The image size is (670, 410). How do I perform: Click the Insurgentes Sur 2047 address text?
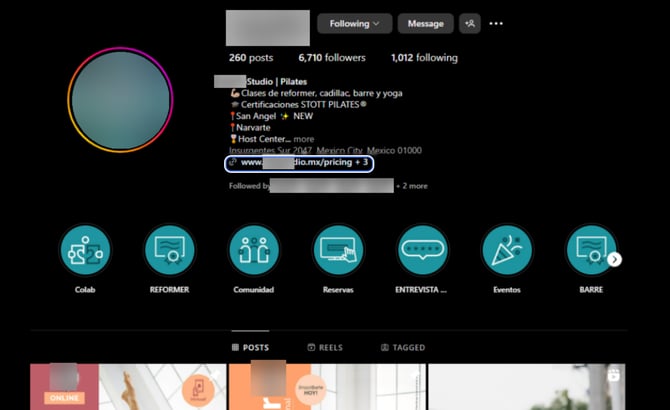point(325,150)
